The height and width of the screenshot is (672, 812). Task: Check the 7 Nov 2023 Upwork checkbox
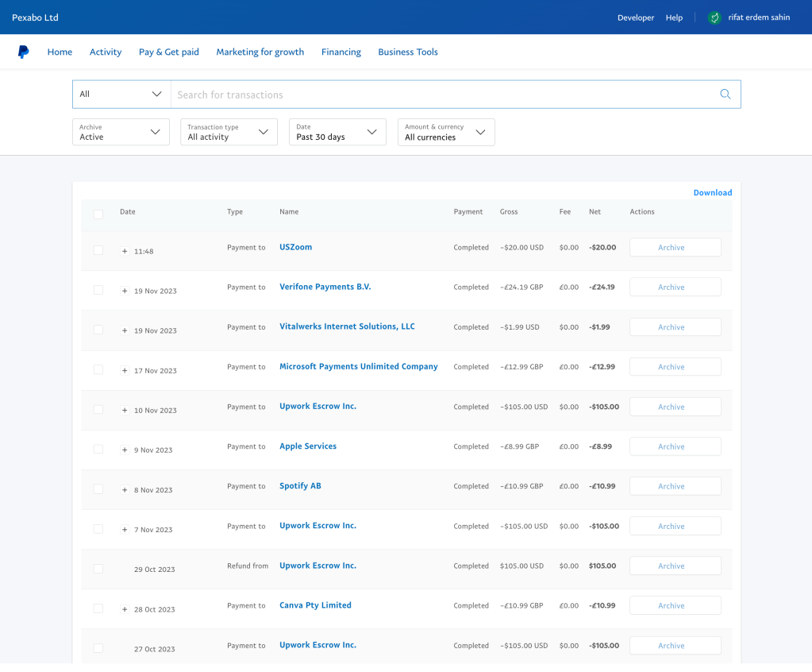click(x=98, y=529)
